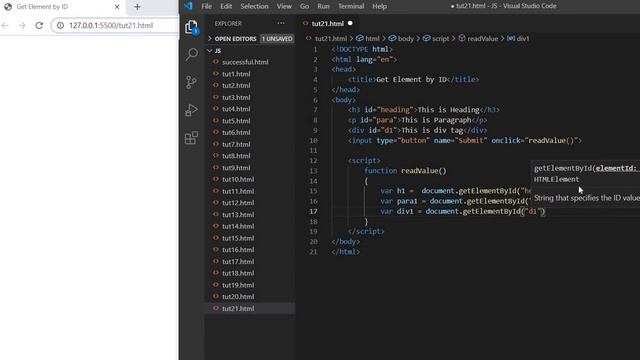Open the View menu
The height and width of the screenshot is (360, 640).
(284, 6)
